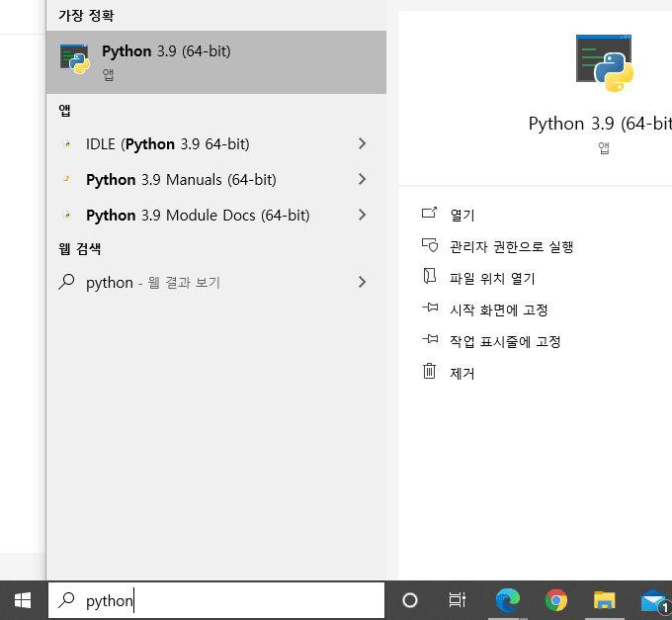
Task: Expand the python web result chevron
Action: tap(362, 282)
